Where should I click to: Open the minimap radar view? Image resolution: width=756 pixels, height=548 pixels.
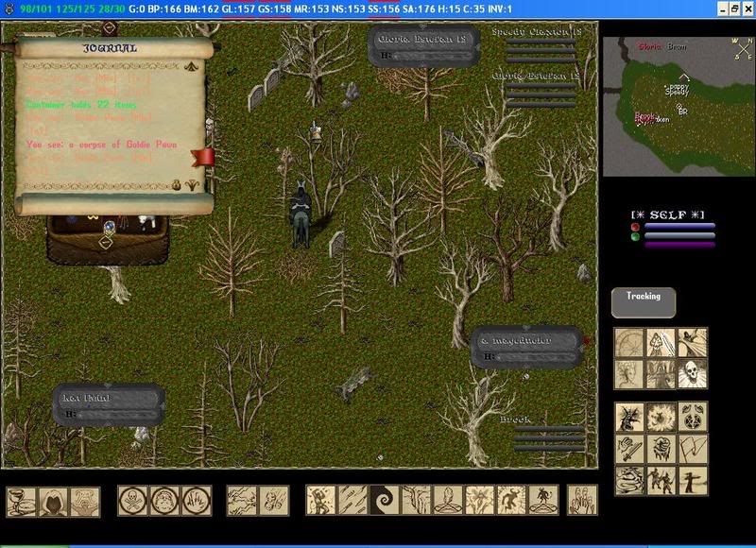(x=679, y=107)
